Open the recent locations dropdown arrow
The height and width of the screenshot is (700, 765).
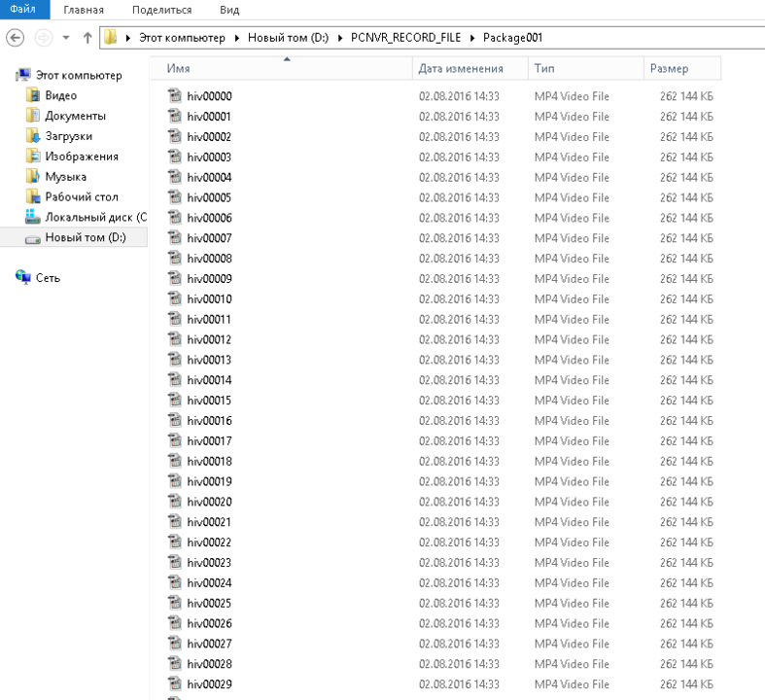click(x=66, y=38)
